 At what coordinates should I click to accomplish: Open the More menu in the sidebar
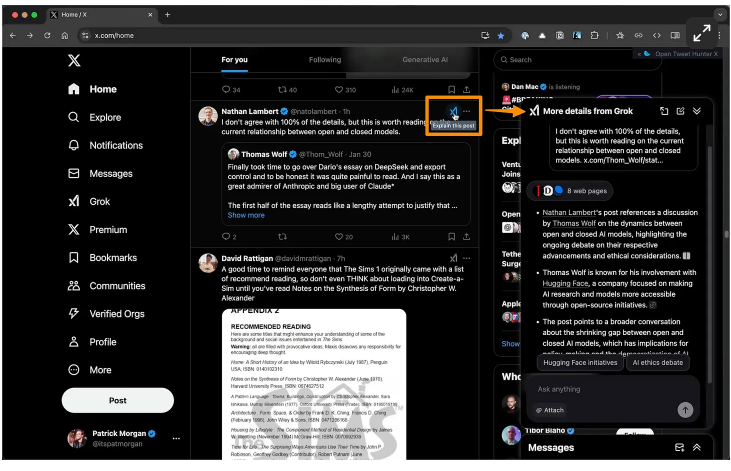point(90,370)
